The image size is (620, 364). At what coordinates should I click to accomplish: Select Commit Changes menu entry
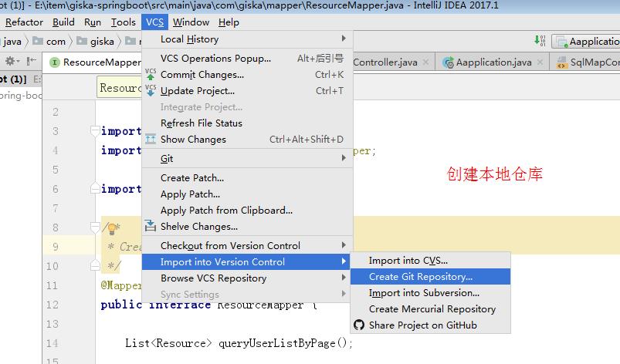click(247, 75)
